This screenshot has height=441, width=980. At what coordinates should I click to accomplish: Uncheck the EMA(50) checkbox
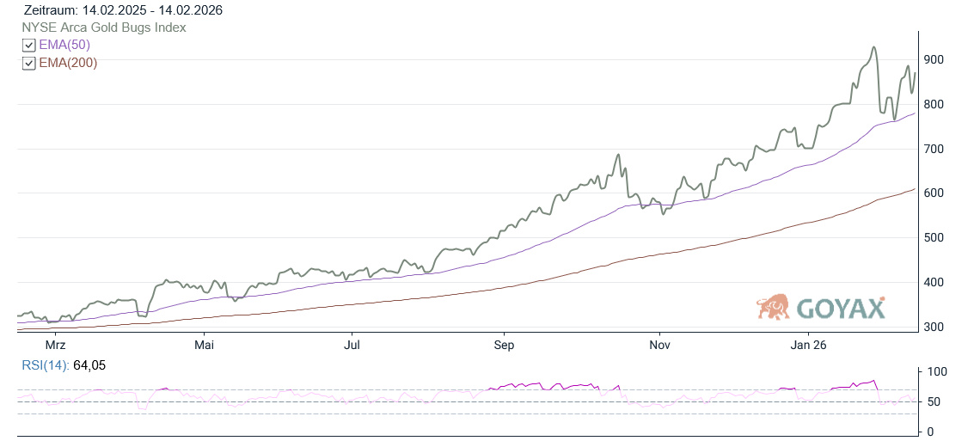click(x=29, y=46)
